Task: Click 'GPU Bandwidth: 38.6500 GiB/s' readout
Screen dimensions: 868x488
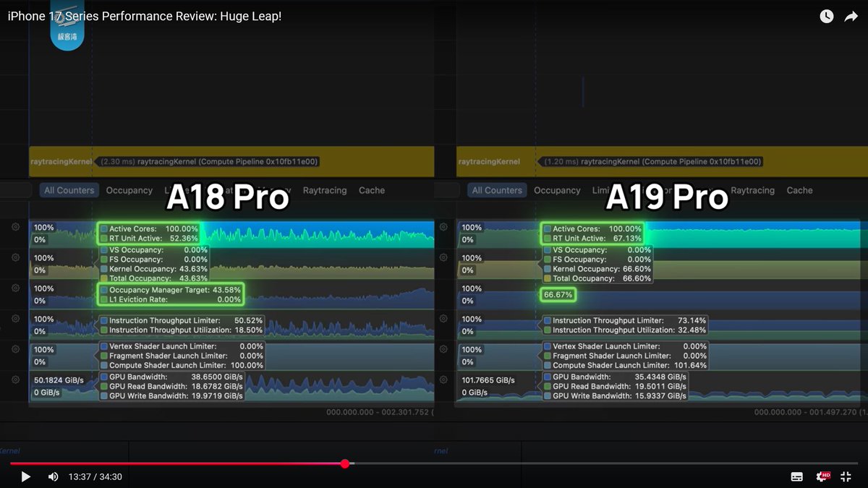Action: (171, 377)
